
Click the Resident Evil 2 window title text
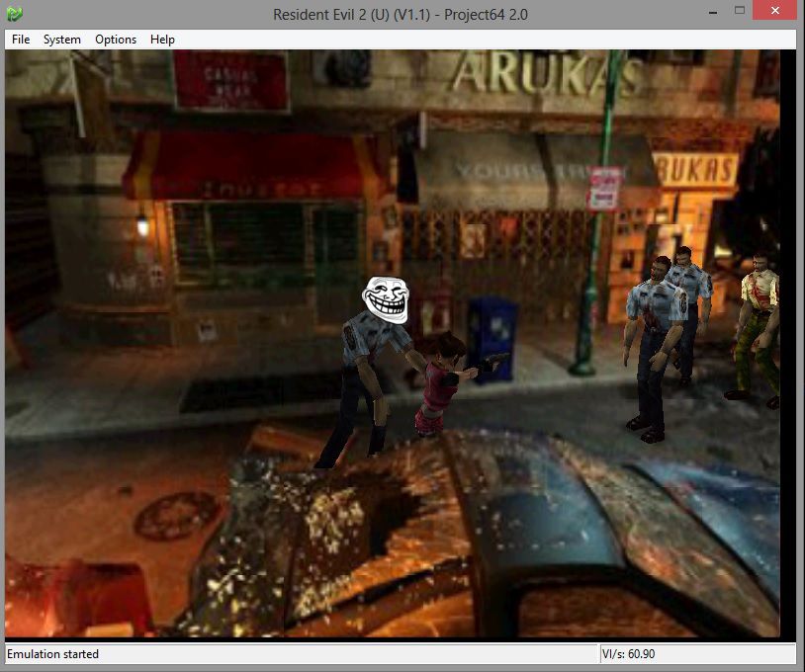point(400,15)
